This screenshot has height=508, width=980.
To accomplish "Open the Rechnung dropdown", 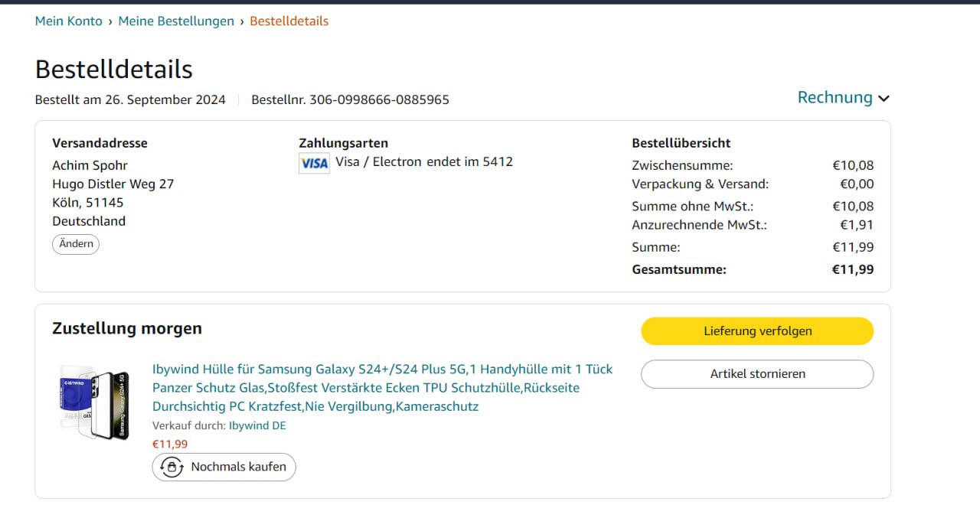I will (842, 98).
